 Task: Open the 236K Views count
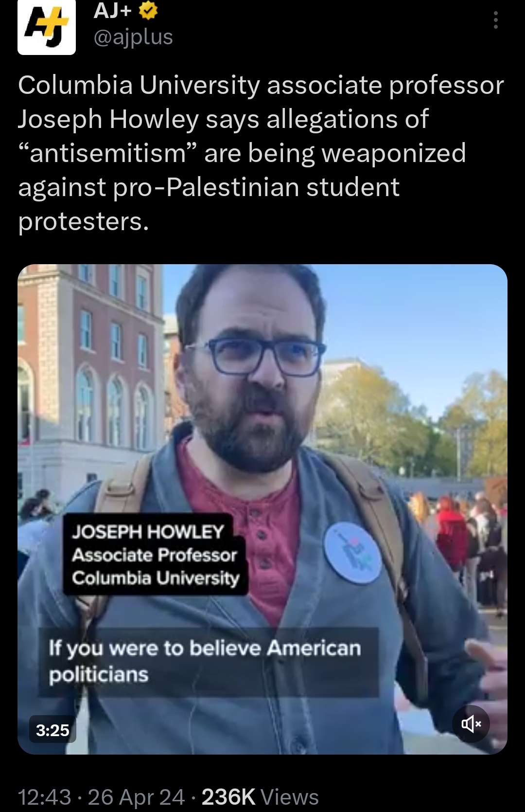260,797
